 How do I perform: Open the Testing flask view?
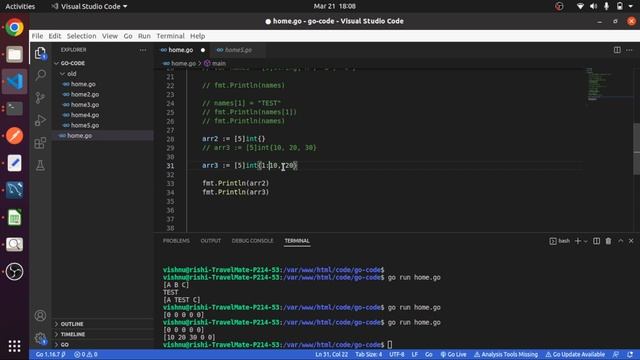pos(40,165)
